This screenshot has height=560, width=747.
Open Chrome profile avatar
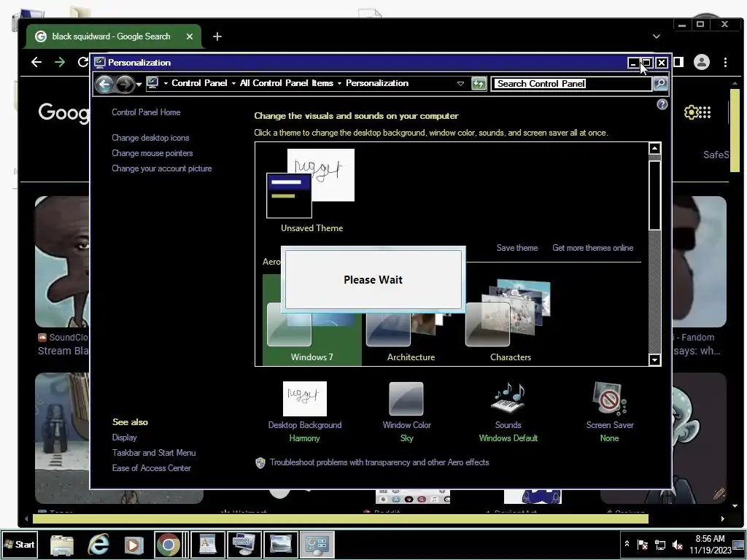[x=701, y=62]
